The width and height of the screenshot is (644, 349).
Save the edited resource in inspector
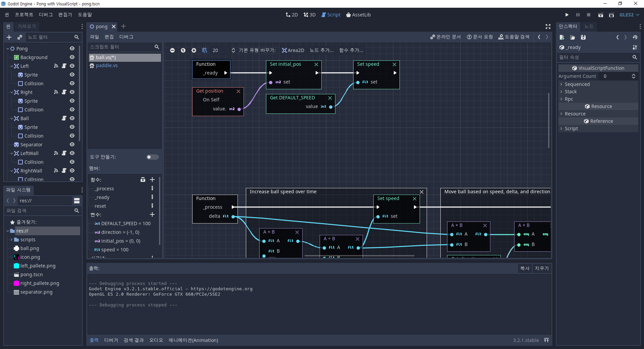(x=583, y=37)
